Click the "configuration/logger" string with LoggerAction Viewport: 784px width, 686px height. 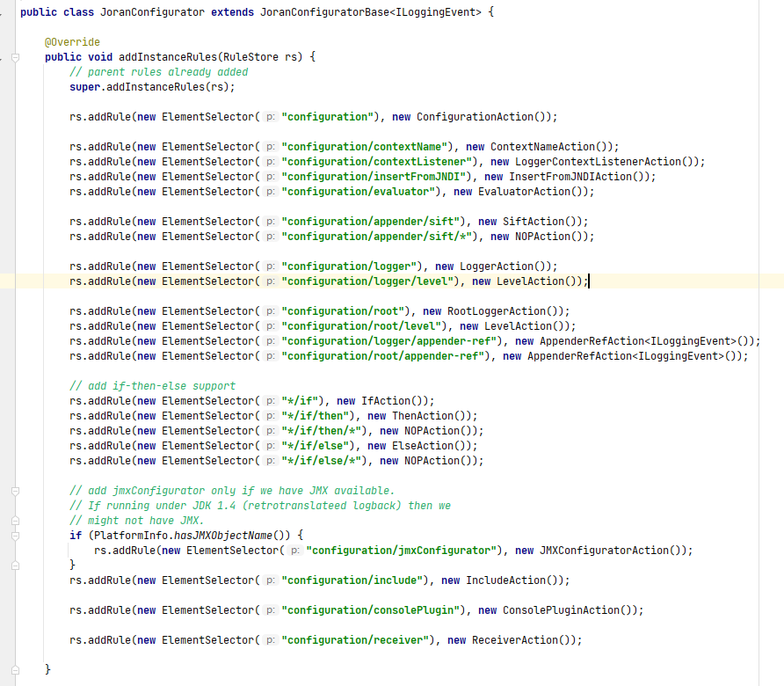349,266
